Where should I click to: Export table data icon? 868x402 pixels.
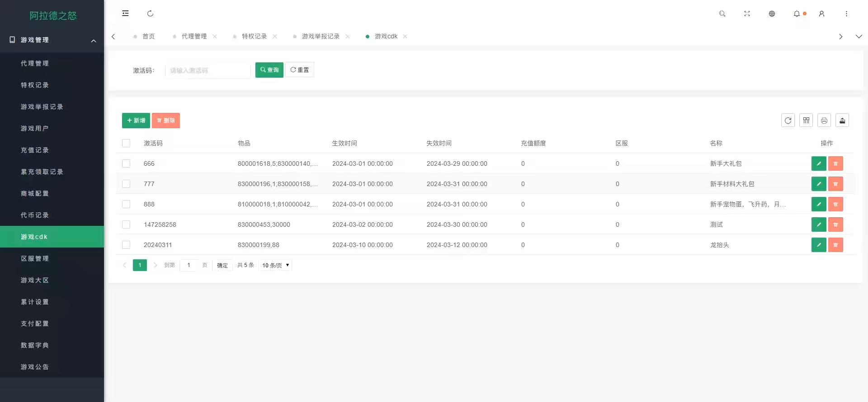[842, 121]
